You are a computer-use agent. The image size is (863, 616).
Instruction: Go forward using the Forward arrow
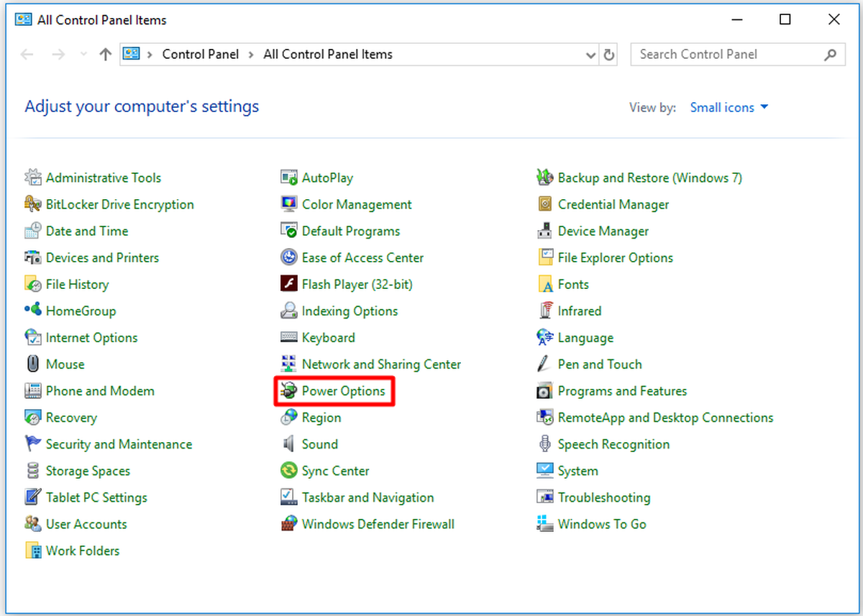point(60,55)
